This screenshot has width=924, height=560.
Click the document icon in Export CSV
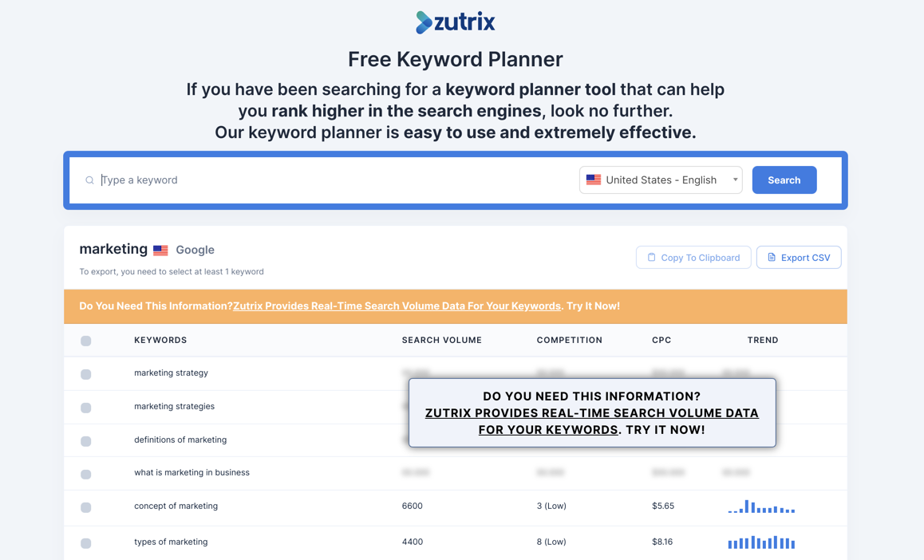click(772, 258)
